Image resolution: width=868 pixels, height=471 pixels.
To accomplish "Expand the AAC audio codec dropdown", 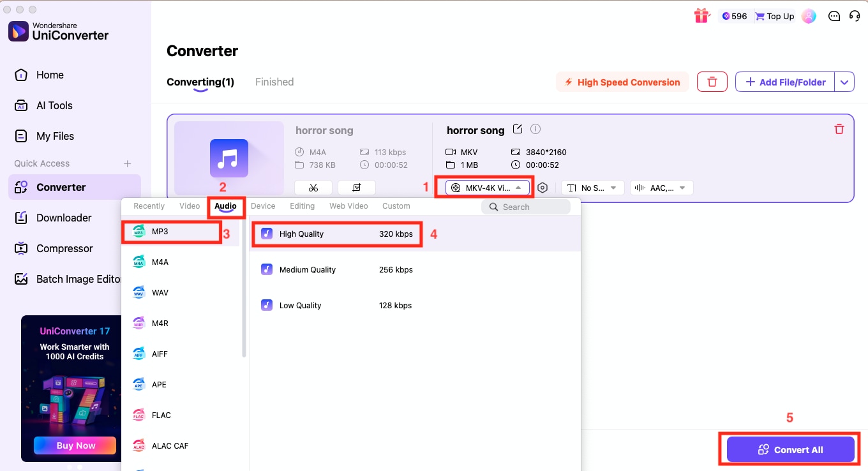I will [661, 187].
